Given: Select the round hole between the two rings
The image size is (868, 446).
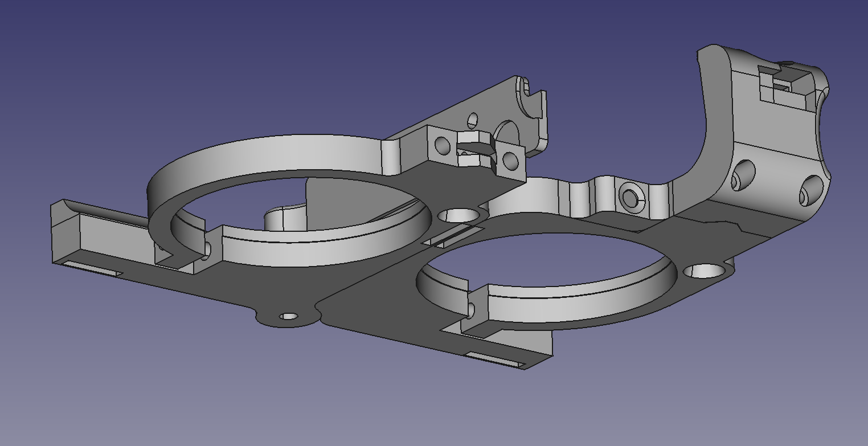Looking at the screenshot, I should click(x=459, y=216).
